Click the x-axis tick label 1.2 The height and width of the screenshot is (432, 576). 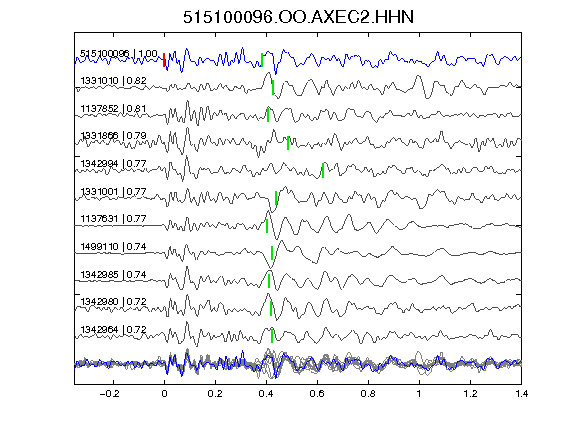click(470, 394)
